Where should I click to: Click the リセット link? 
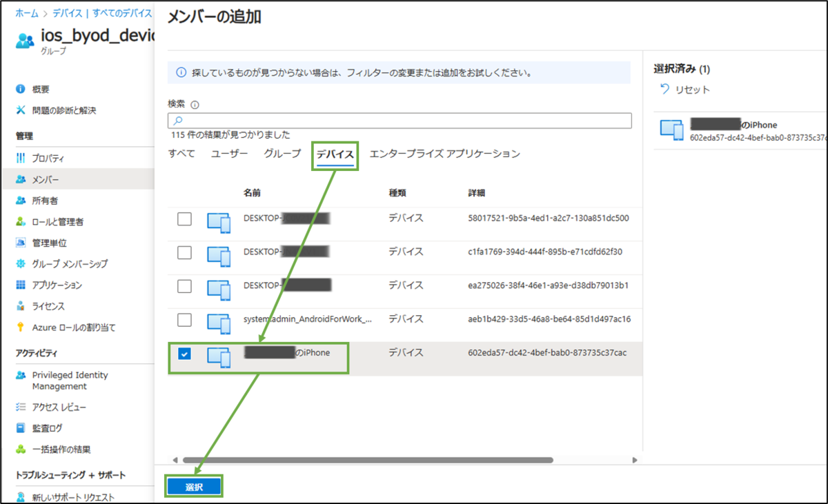pos(693,90)
